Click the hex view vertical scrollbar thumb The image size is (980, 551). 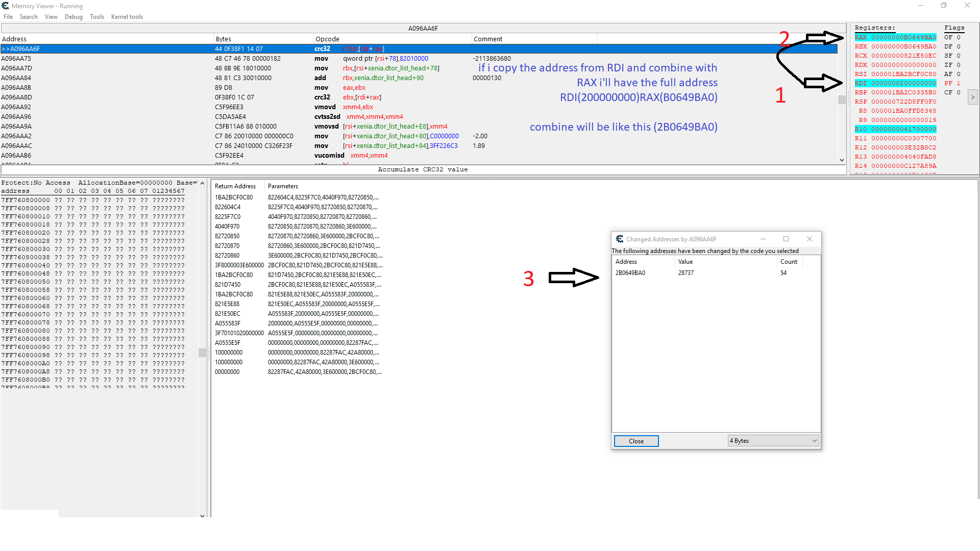[202, 353]
